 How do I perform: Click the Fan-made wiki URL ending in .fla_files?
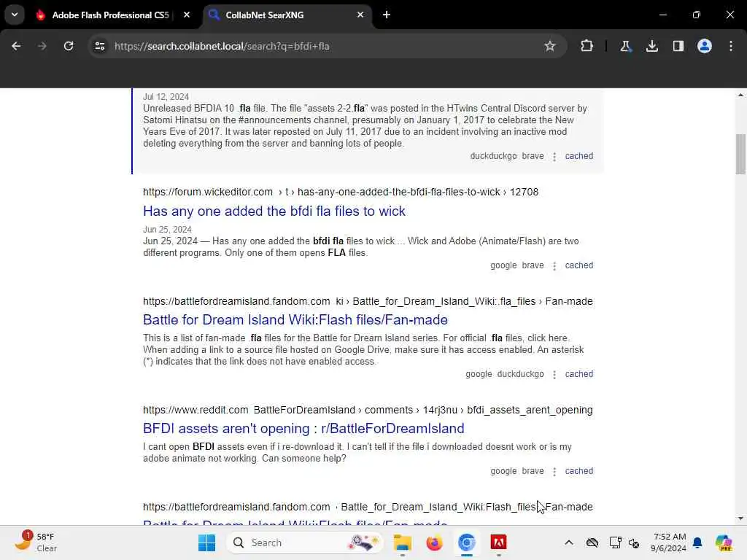click(368, 301)
